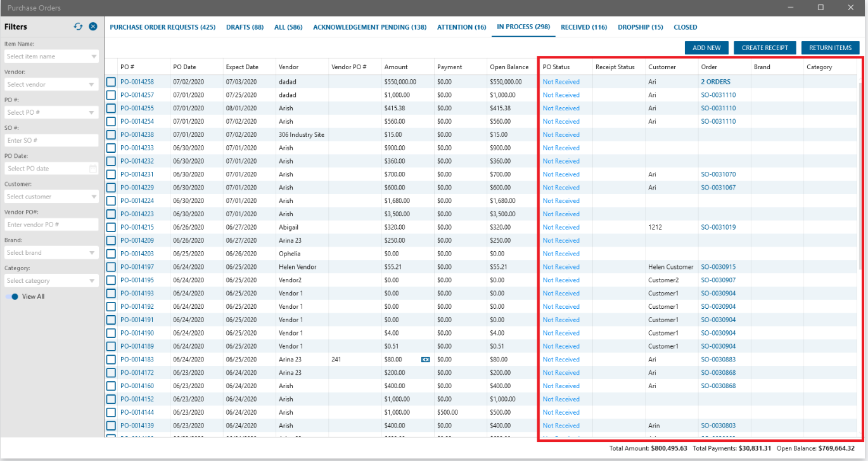Click the Amount column header

tap(396, 67)
